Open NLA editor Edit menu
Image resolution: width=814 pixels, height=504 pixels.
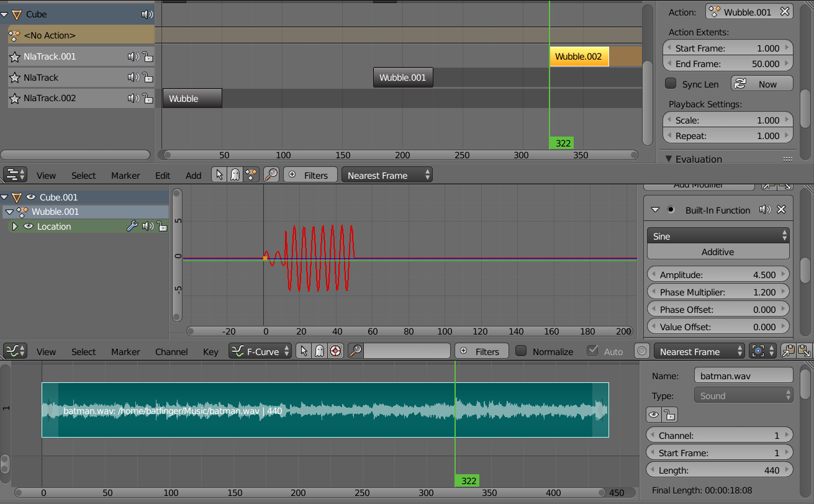[x=163, y=176]
